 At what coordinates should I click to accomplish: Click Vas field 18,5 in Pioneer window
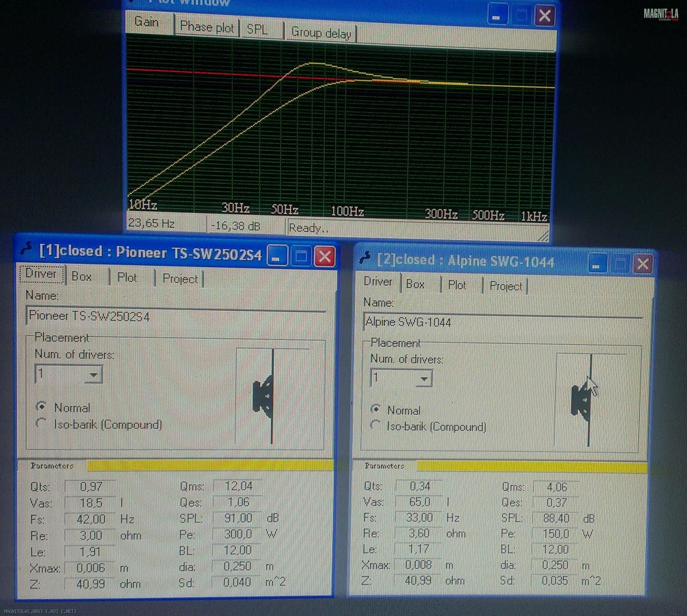(x=90, y=503)
